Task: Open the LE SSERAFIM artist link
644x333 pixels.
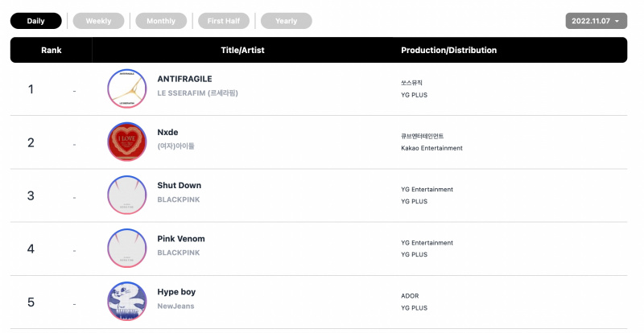Action: click(x=197, y=93)
